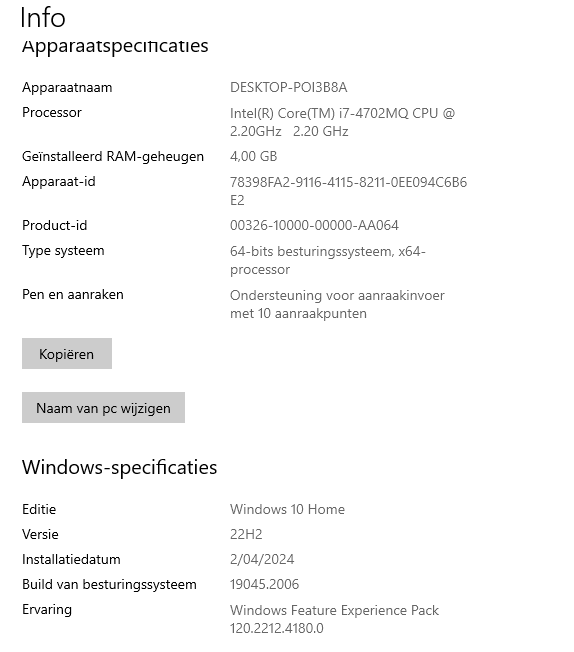This screenshot has height=652, width=574.
Task: Click the Windows 10 Home edition value
Action: tap(287, 509)
